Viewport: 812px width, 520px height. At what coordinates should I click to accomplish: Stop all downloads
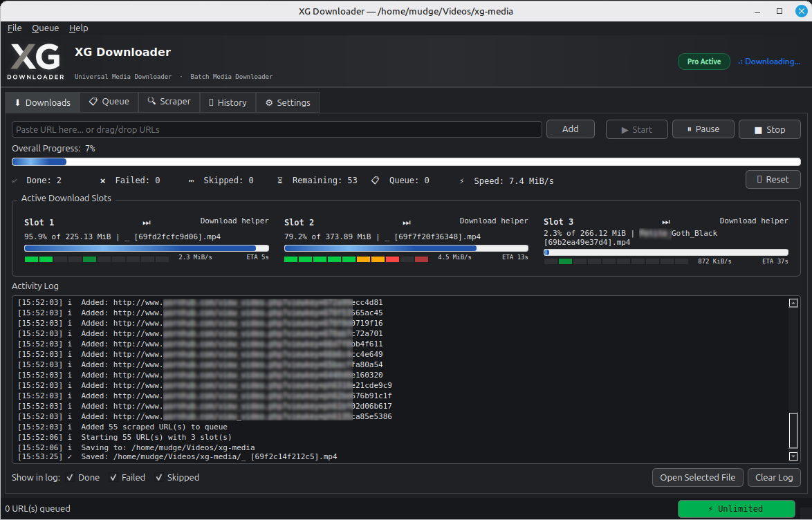(770, 129)
